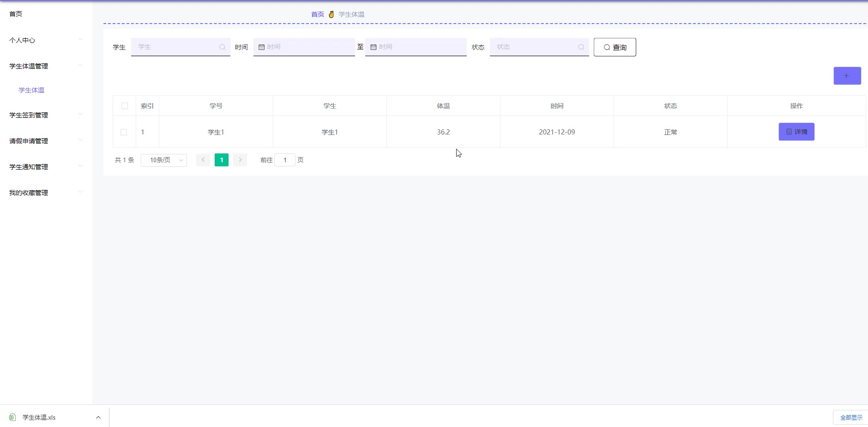Image resolution: width=868 pixels, height=427 pixels.
Task: Click the 学生 column header in the table
Action: point(330,106)
